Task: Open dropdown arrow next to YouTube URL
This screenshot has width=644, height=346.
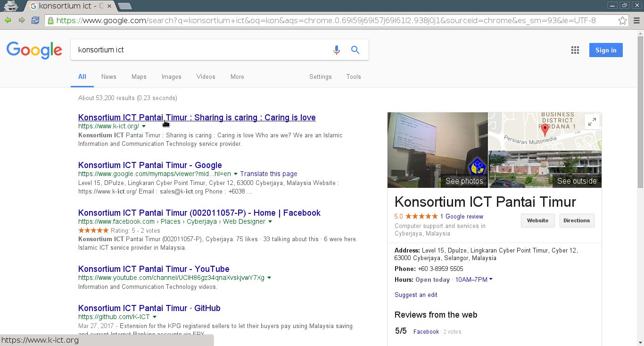Action: tap(269, 278)
